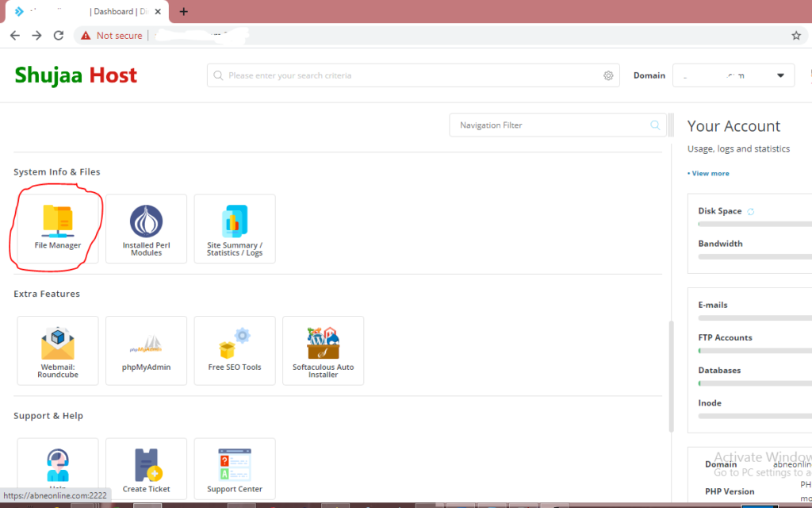812x508 pixels.
Task: Bookmark this page with the star icon
Action: (795, 35)
